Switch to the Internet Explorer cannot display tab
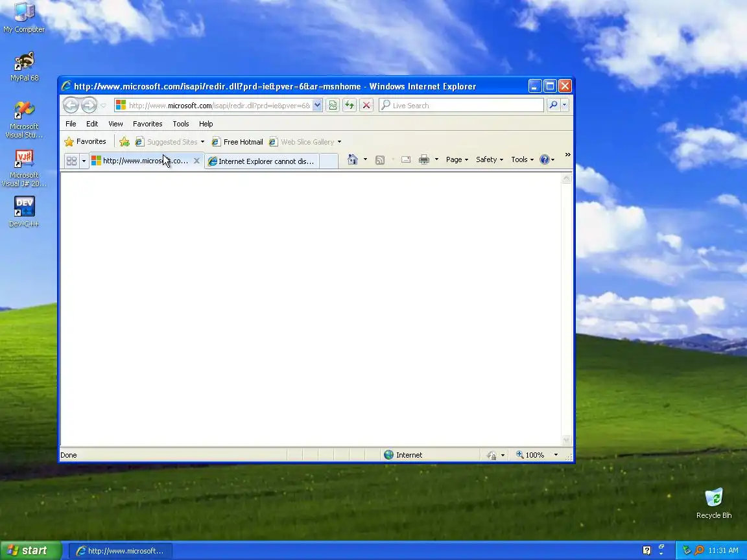Screen dimensions: 747x560 point(261,161)
